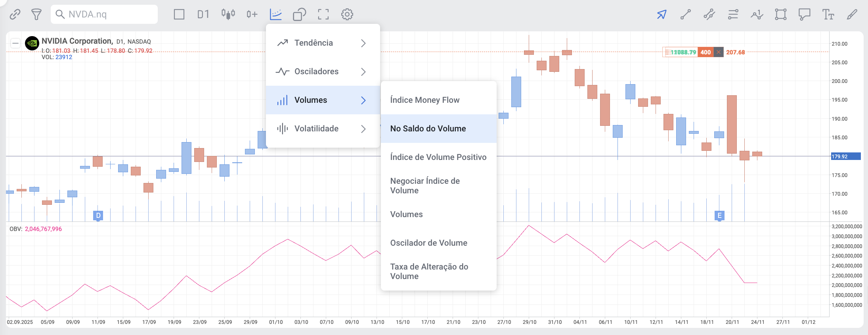
Task: Click the 02.09.2025 date axis label
Action: 20,322
